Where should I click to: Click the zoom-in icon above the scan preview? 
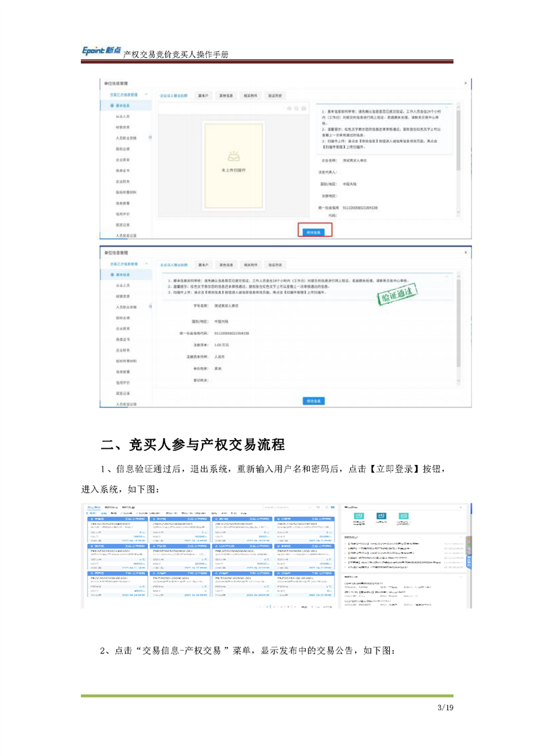coord(290,108)
